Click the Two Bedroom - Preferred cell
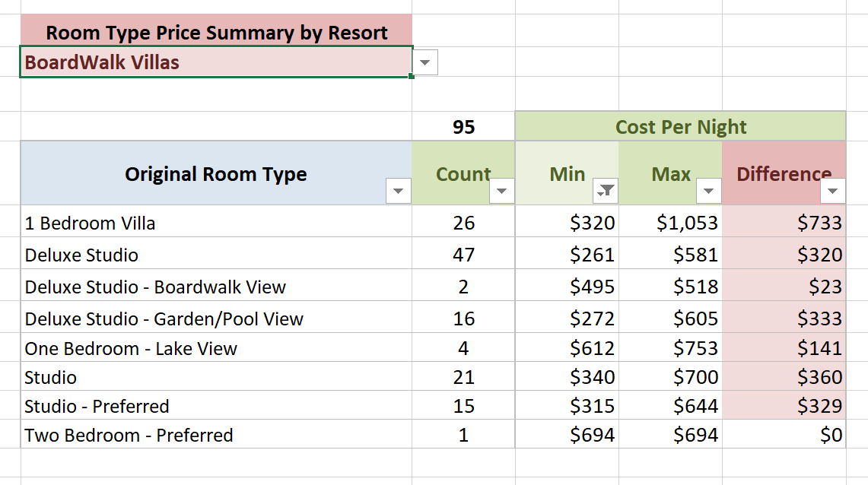 (x=129, y=436)
